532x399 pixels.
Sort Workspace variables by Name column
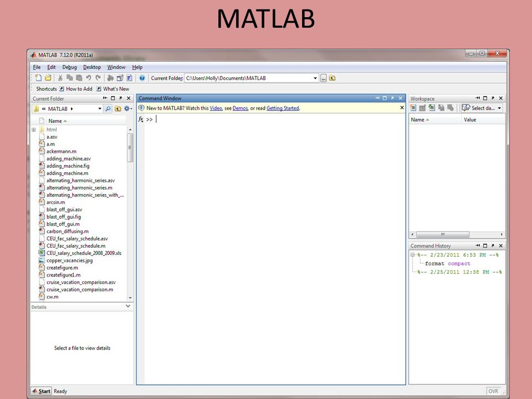(435, 120)
